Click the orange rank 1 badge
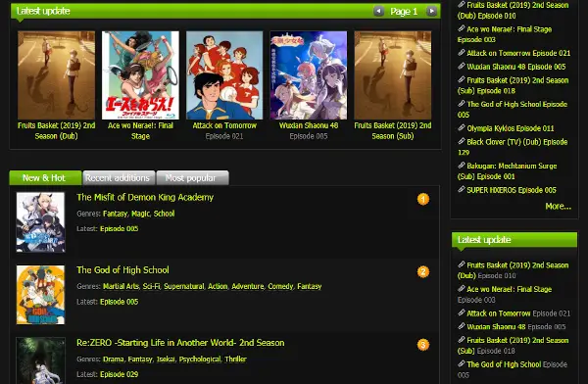This screenshot has height=384, width=588. [x=423, y=199]
